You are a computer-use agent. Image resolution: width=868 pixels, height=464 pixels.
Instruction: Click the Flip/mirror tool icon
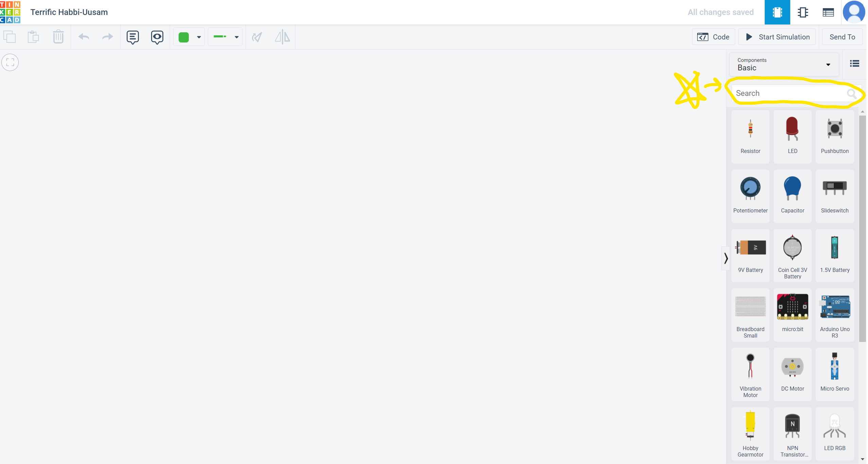(283, 37)
